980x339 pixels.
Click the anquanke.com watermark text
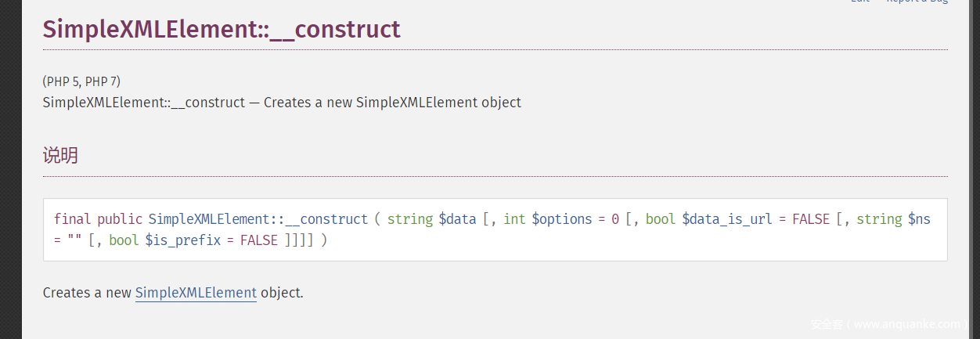point(885,324)
